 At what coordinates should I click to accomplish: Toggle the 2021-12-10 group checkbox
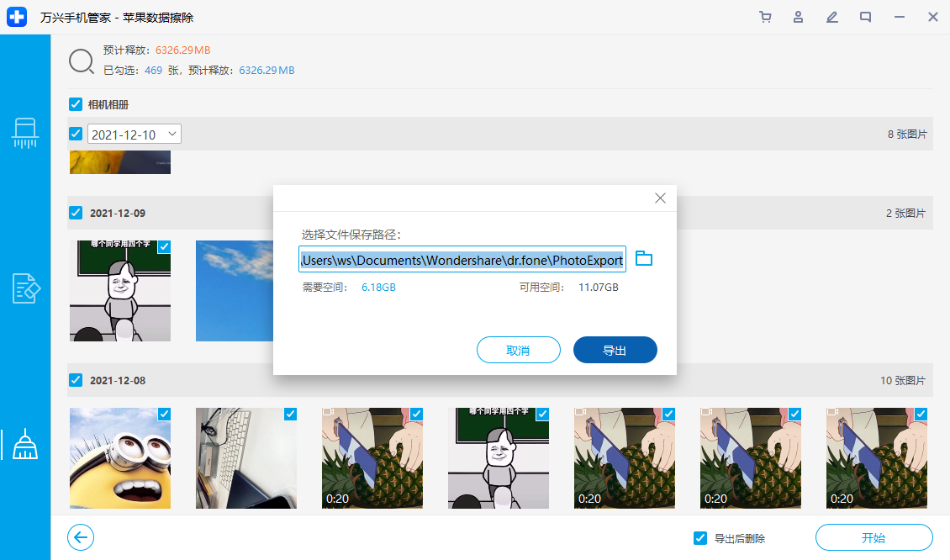click(x=75, y=133)
